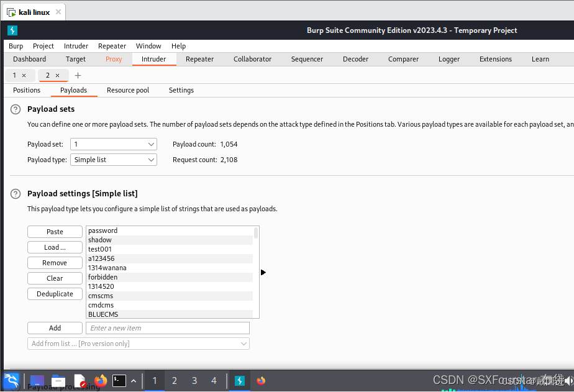
Task: Click the volume speaker icon in taskbar
Action: pyautogui.click(x=568, y=381)
